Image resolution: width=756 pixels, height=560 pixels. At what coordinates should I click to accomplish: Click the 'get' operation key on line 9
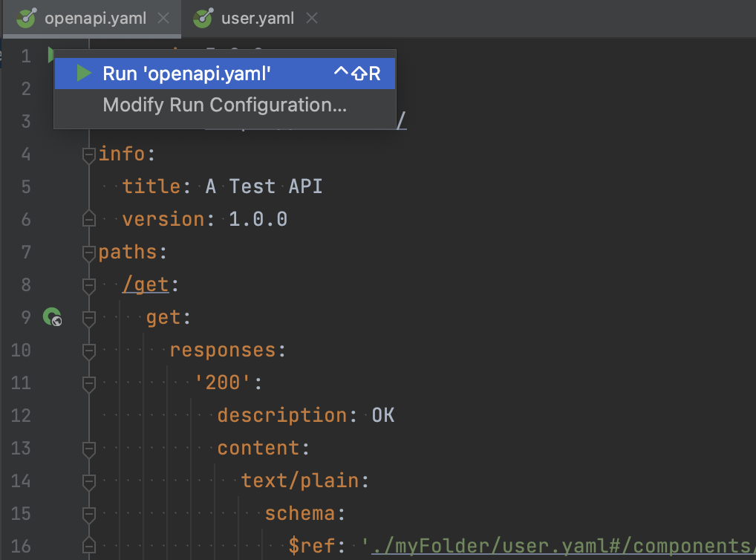point(163,317)
